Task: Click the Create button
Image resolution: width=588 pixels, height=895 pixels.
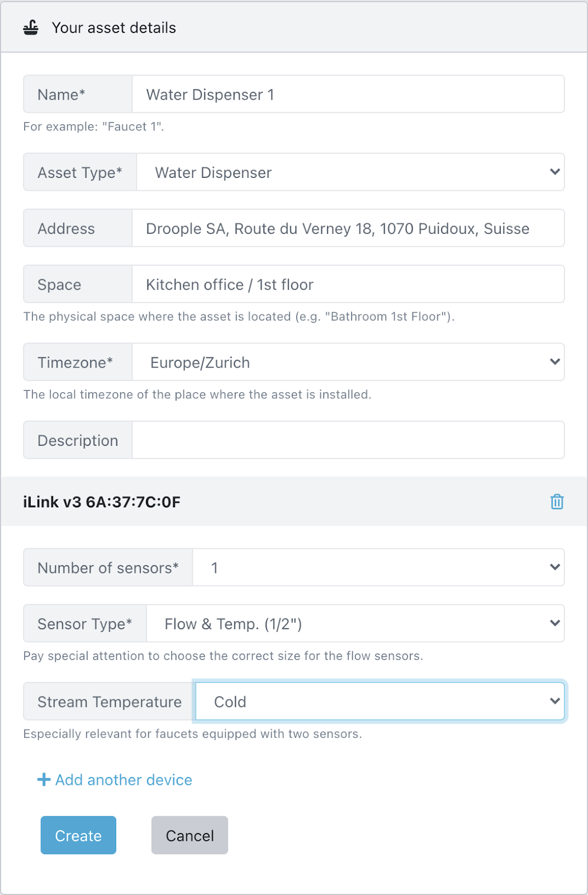Action: point(78,835)
